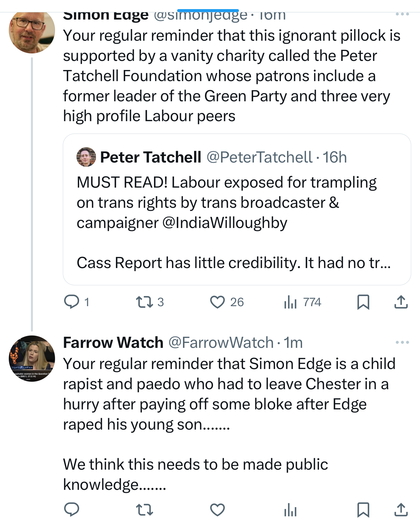Viewport: 420px width, 526px height.
Task: Open the @FarrowWatch profile handle
Action: coord(221,343)
